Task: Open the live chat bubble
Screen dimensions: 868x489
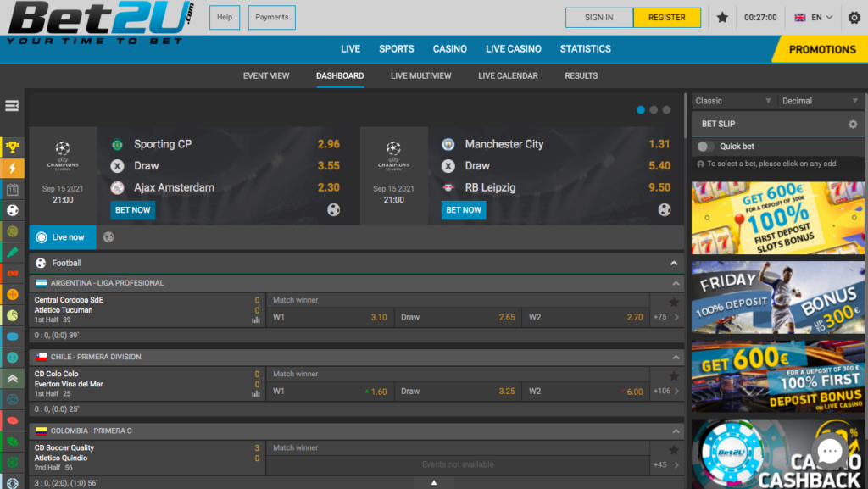Action: coord(829,452)
